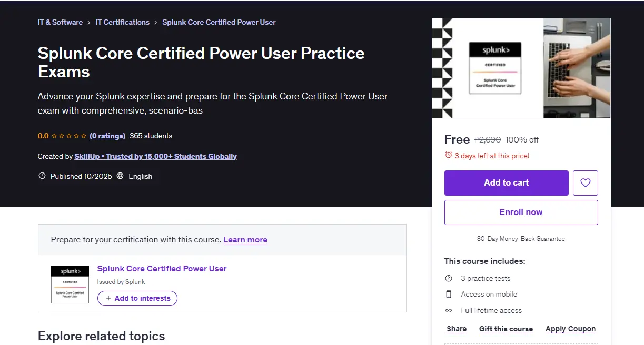
Task: Open Splunk Core Certified Power User breadcrumb
Action: 219,22
